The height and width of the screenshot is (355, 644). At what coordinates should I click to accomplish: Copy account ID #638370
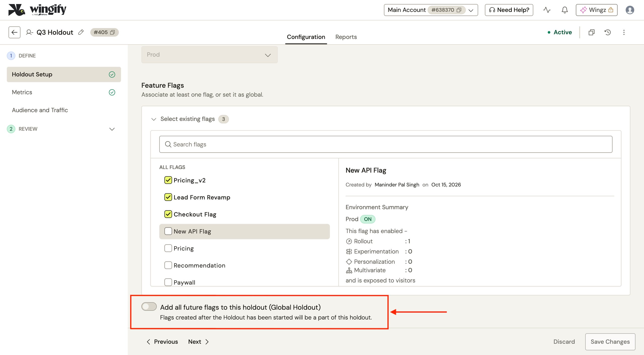pos(459,10)
